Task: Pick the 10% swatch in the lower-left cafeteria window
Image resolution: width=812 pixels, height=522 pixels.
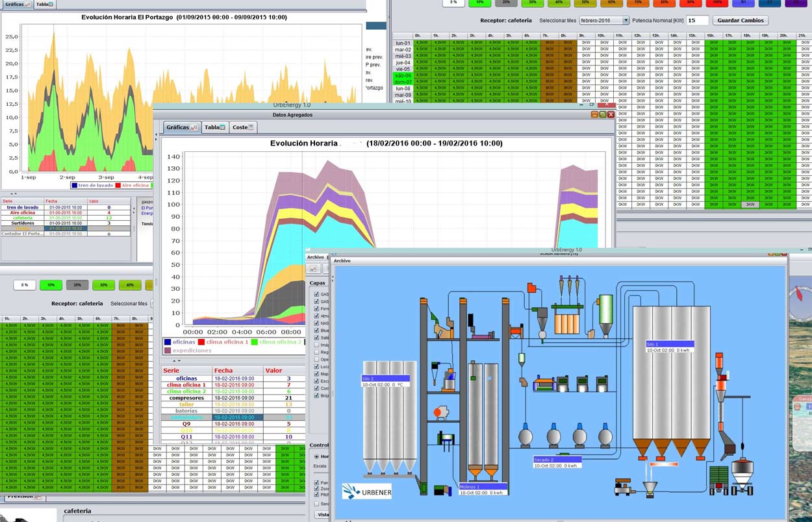Action: click(51, 285)
